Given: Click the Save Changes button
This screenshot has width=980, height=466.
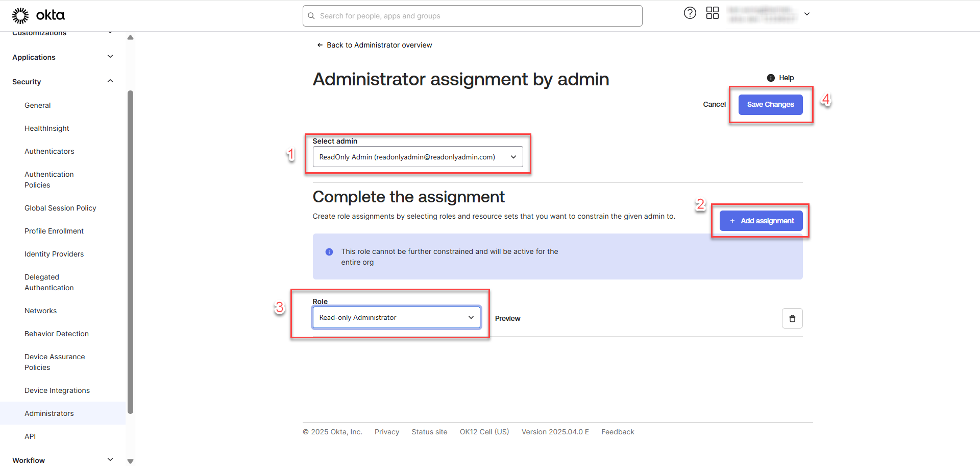Looking at the screenshot, I should pyautogui.click(x=770, y=104).
